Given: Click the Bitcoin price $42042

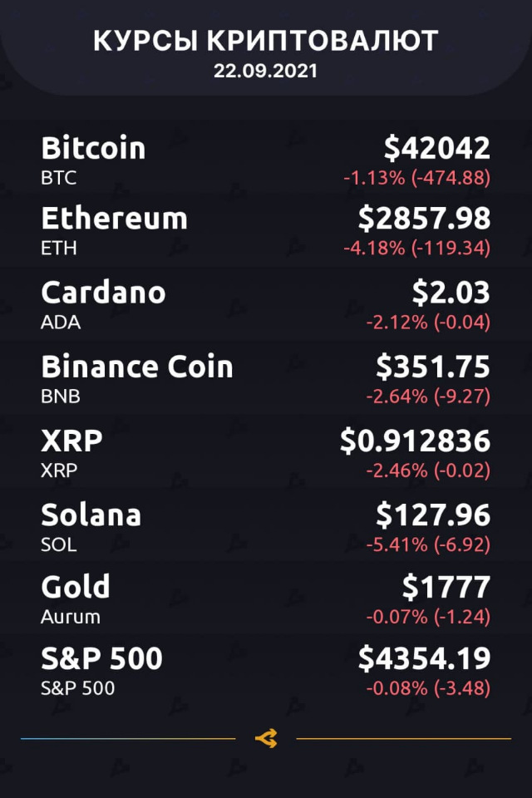Looking at the screenshot, I should pos(436,148).
